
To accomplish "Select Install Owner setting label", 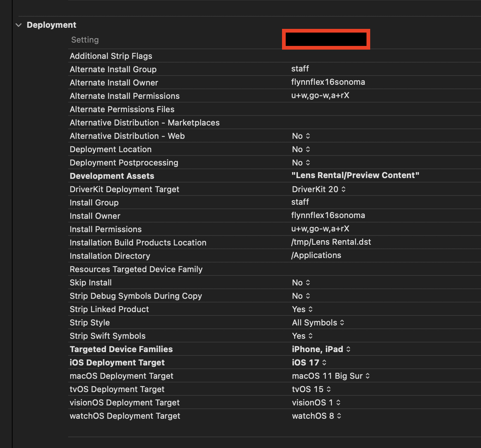I will [95, 216].
